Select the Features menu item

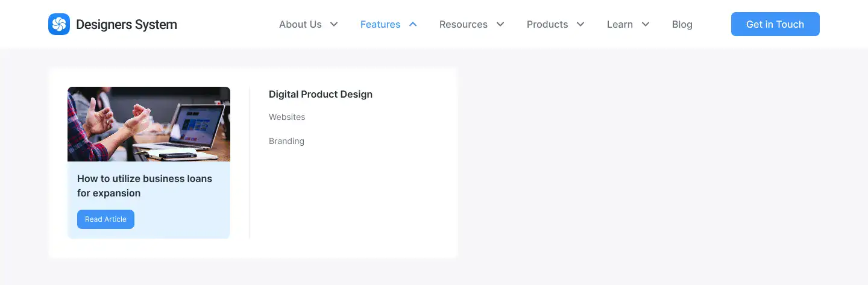[x=380, y=24]
